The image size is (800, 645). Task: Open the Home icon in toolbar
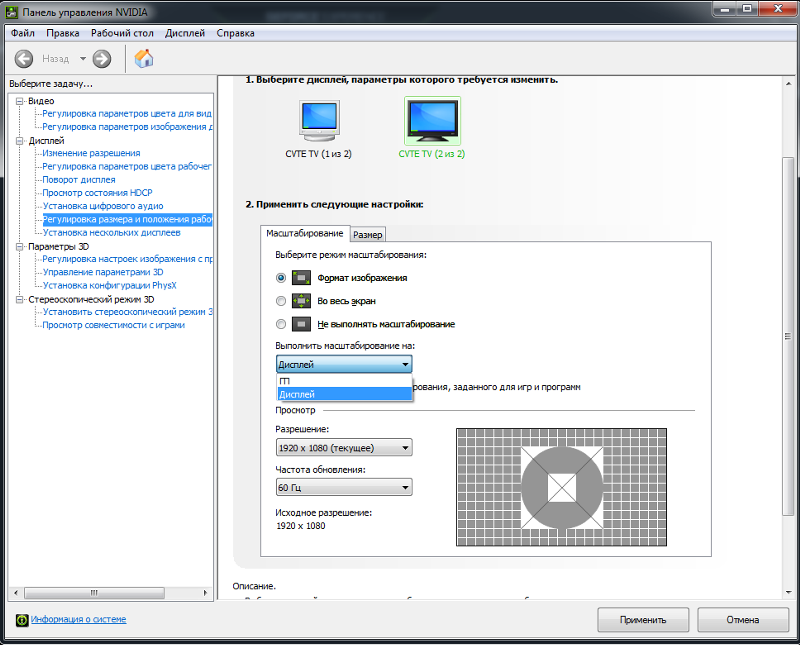pyautogui.click(x=144, y=58)
